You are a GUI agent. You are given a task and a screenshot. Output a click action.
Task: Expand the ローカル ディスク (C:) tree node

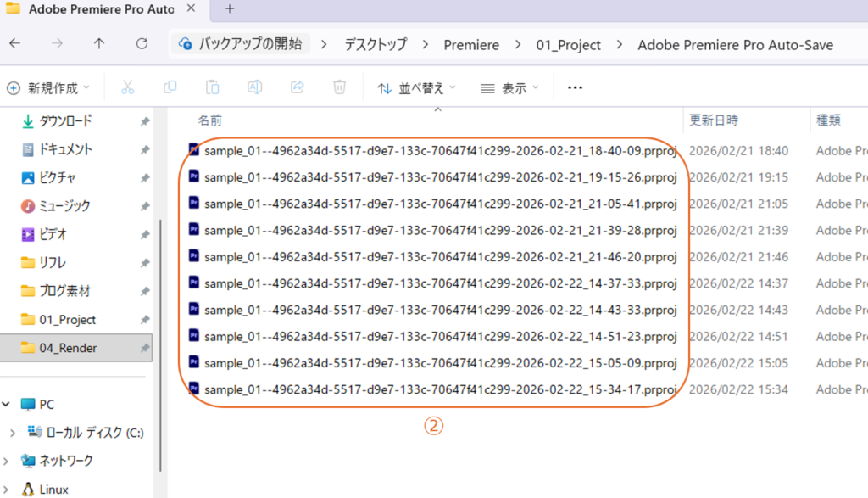coord(11,433)
